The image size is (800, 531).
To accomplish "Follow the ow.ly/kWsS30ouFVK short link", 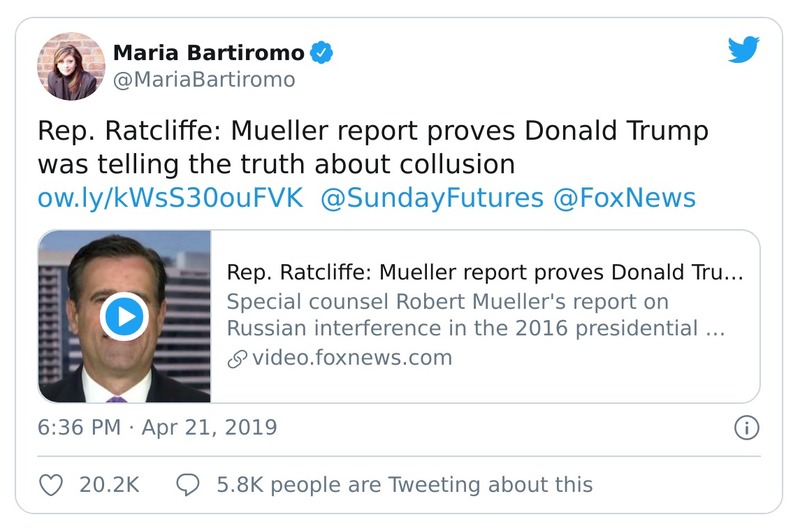I will point(170,197).
